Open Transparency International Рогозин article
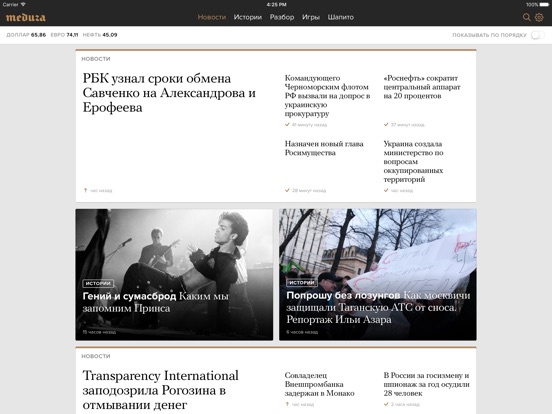This screenshot has width=552, height=414. 161,390
